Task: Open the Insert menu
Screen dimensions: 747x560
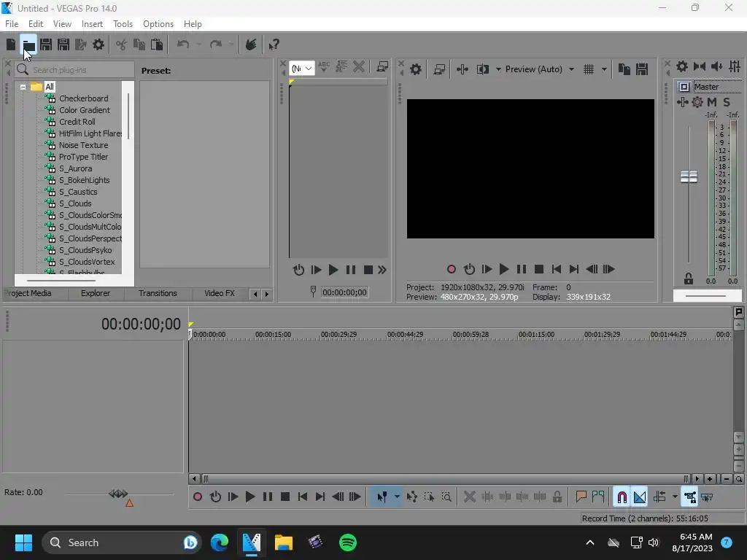Action: click(x=92, y=24)
